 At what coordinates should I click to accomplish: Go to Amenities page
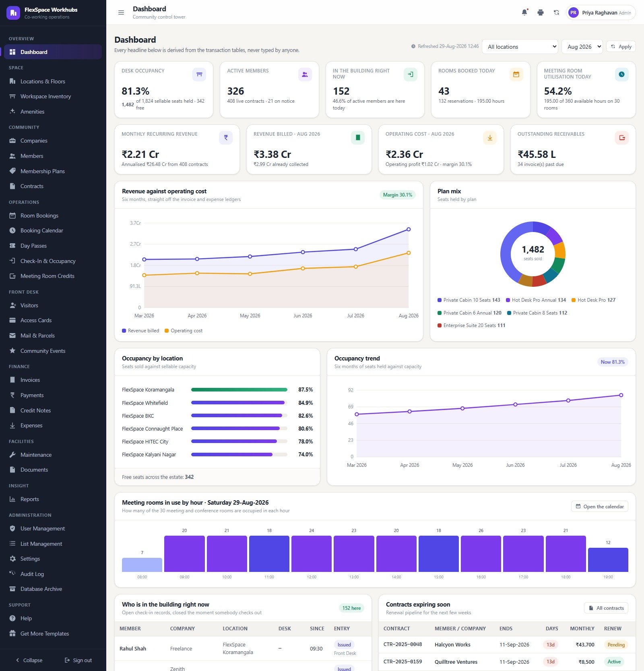(x=53, y=112)
